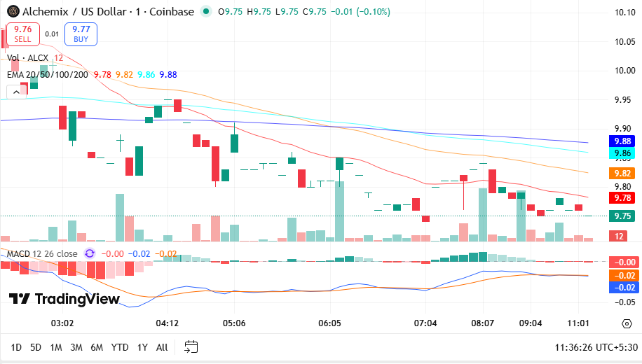Click the 9.77 BUY button
Image resolution: width=642 pixels, height=364 pixels.
tap(81, 34)
